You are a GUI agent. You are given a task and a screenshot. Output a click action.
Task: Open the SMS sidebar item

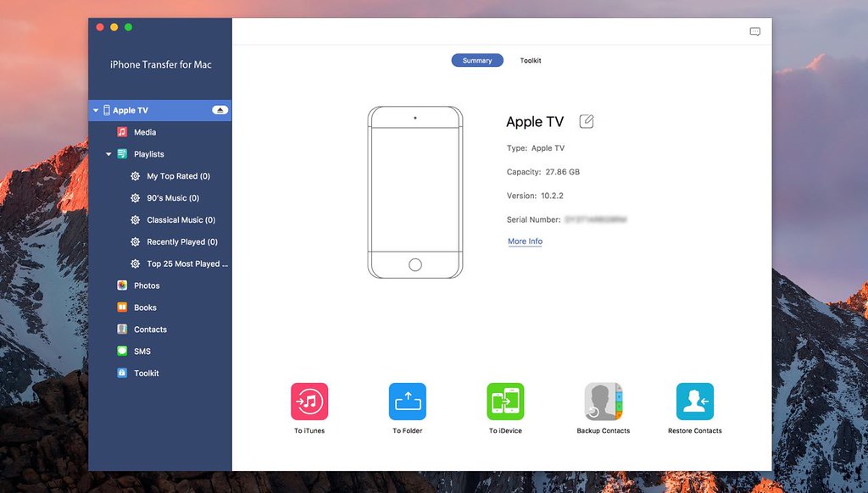[x=142, y=352]
